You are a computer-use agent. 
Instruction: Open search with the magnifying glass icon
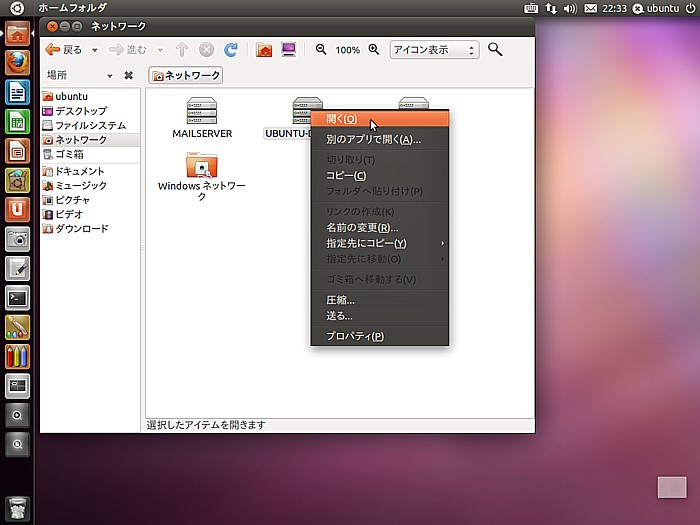[494, 49]
